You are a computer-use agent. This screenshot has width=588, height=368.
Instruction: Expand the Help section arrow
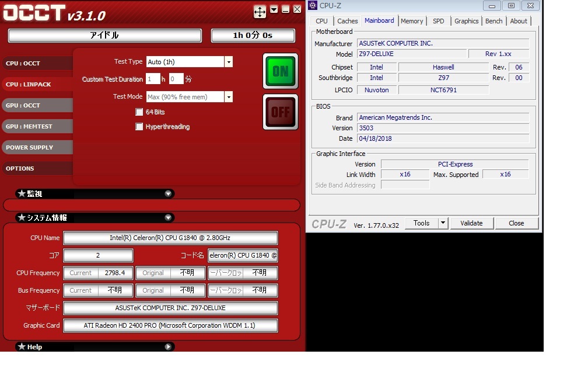168,347
